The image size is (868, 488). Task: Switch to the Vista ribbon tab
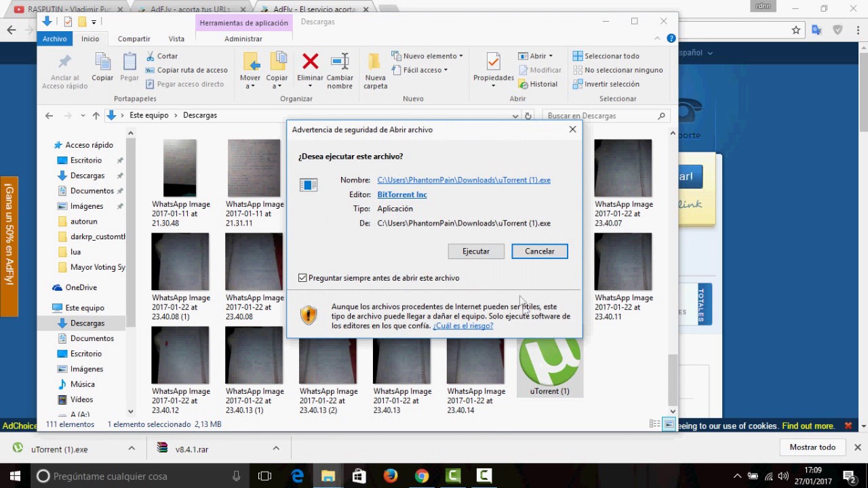click(176, 39)
